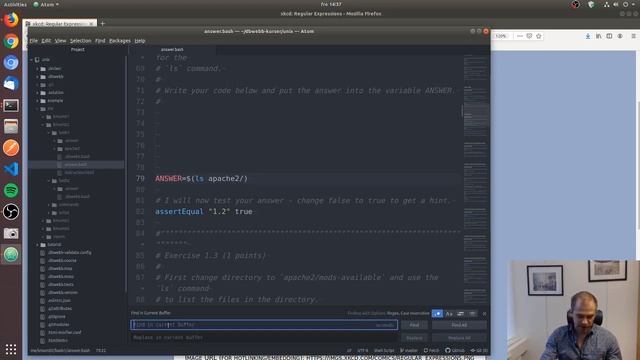Toggle the Only In Selection find option
The image size is (640, 360).
pyautogui.click(x=460, y=313)
